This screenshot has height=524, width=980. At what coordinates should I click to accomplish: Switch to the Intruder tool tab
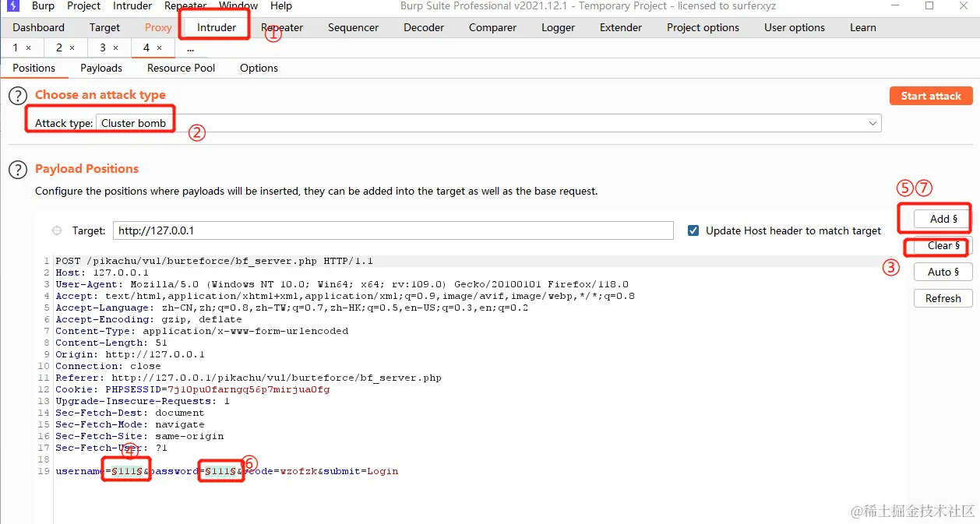[217, 27]
